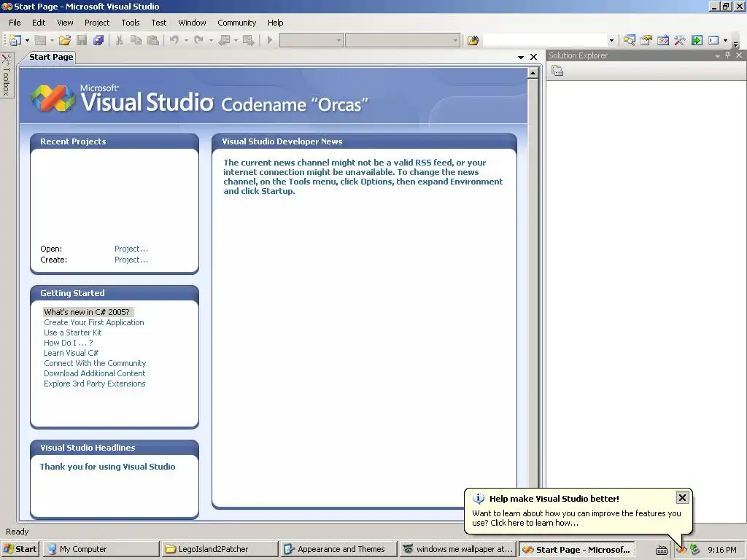Click the Paste clipboard icon
The height and width of the screenshot is (560, 747).
coord(153,40)
